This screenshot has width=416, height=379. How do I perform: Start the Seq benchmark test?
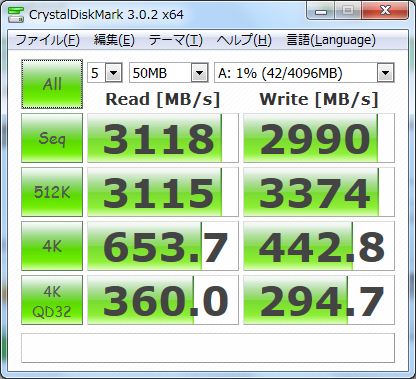52,138
